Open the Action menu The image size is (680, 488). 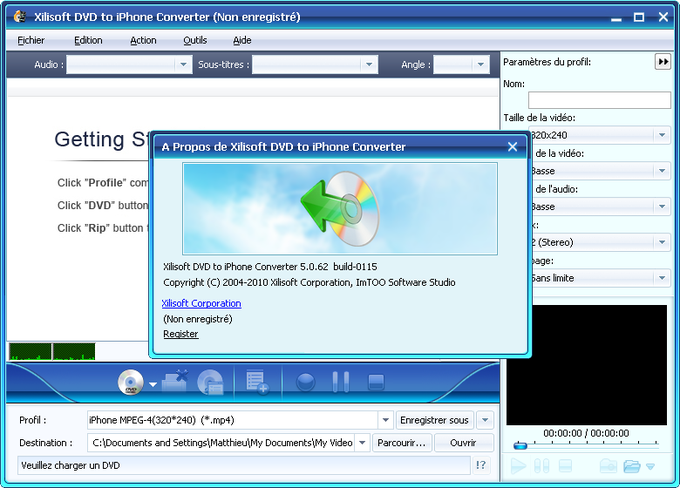[x=143, y=40]
